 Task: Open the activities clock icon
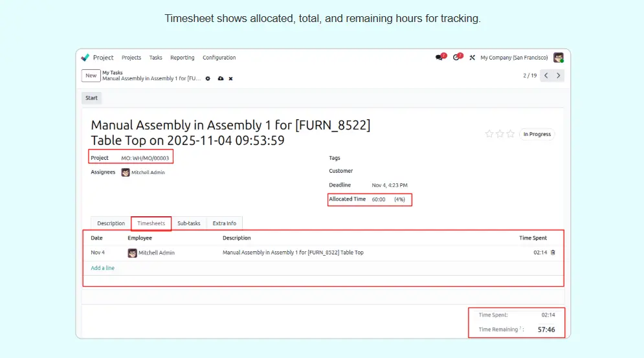[x=457, y=58]
